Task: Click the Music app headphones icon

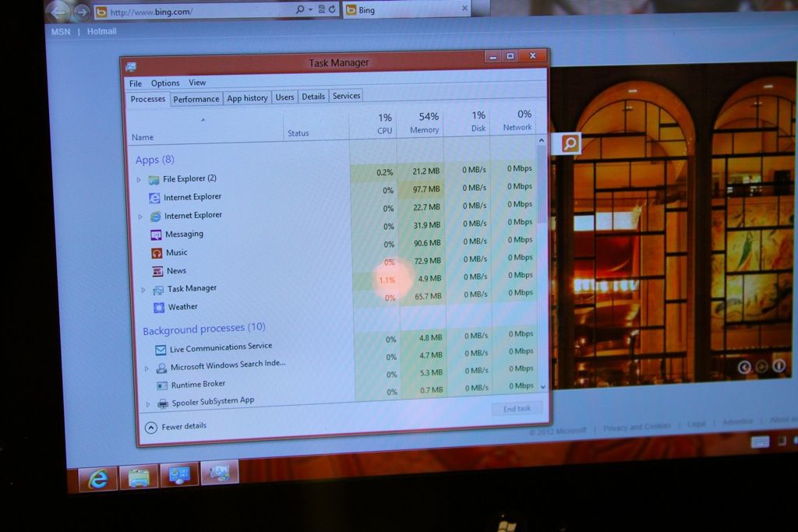Action: coord(157,253)
